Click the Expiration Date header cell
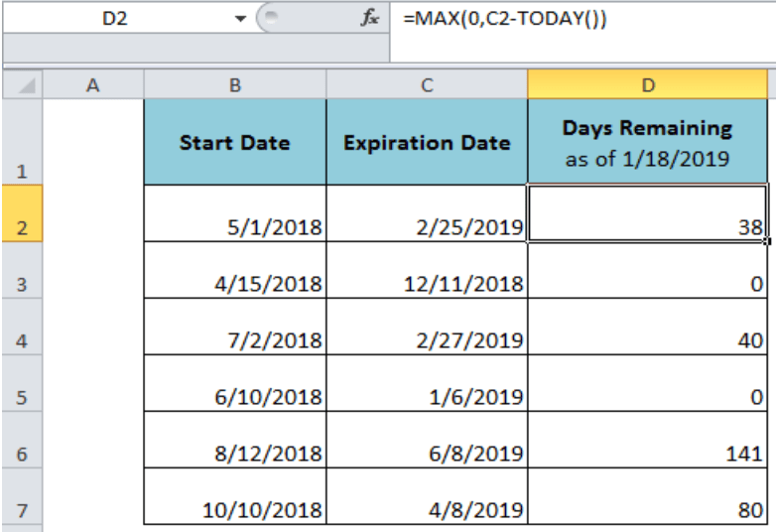Viewport: 778px width, 532px height. coord(427,142)
